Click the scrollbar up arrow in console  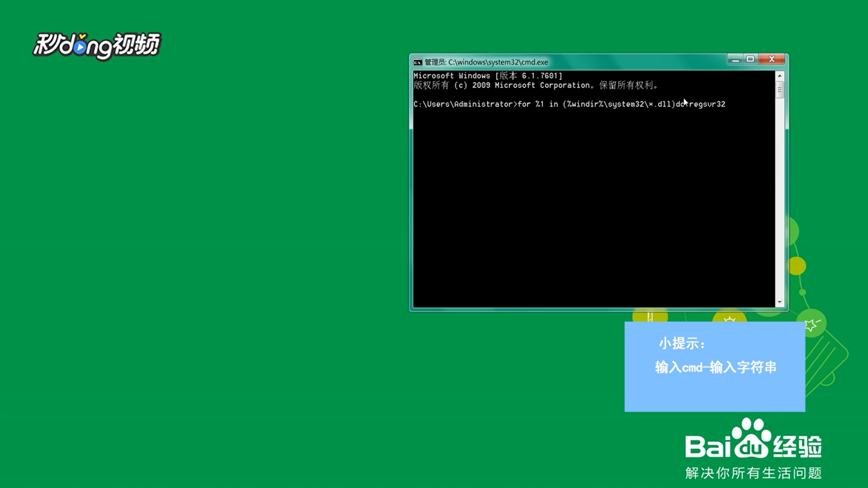point(779,76)
